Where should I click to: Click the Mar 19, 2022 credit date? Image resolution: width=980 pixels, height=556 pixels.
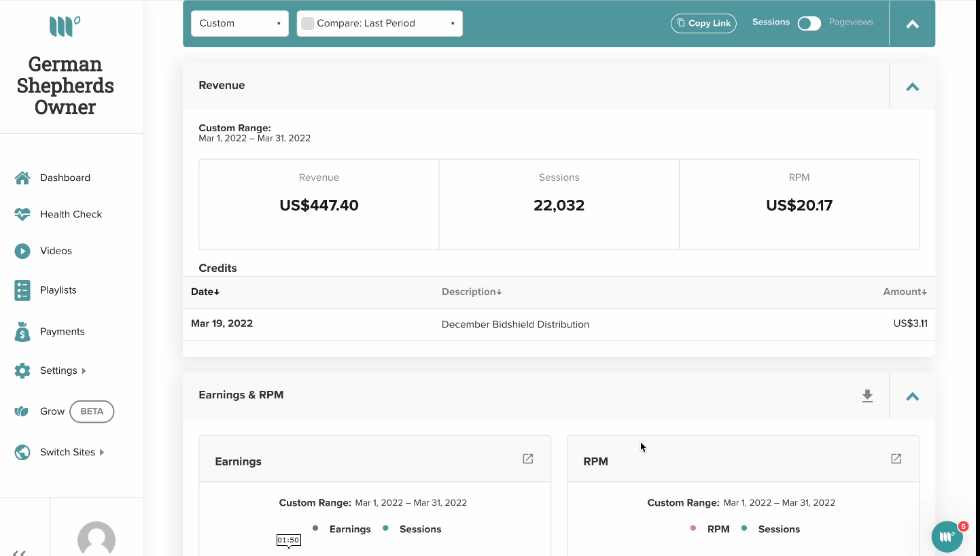click(x=222, y=324)
